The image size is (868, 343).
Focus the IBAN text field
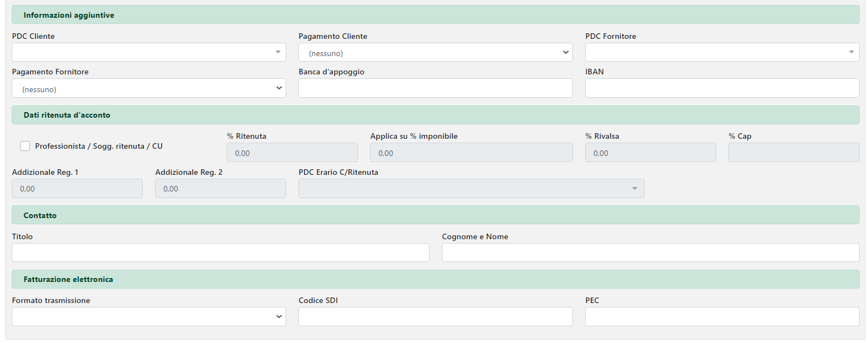click(x=722, y=88)
